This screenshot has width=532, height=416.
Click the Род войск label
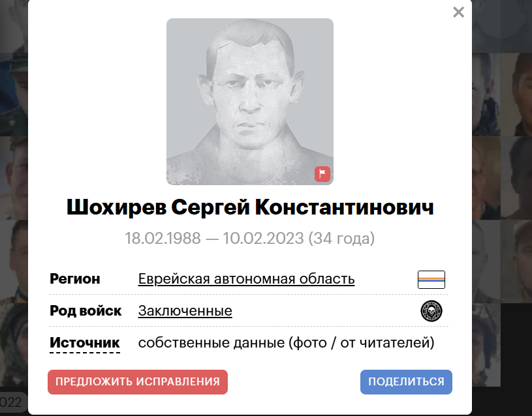86,310
